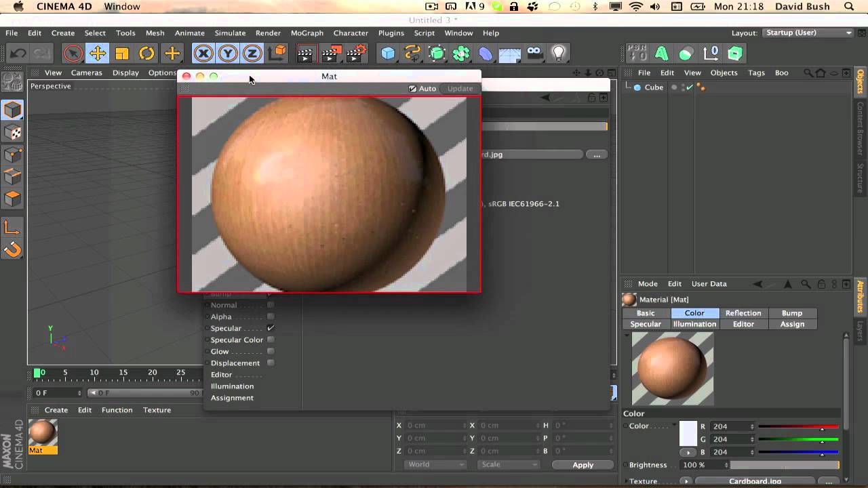Open the Camera object icon
Viewport: 868px width, 488px height.
[x=534, y=54]
